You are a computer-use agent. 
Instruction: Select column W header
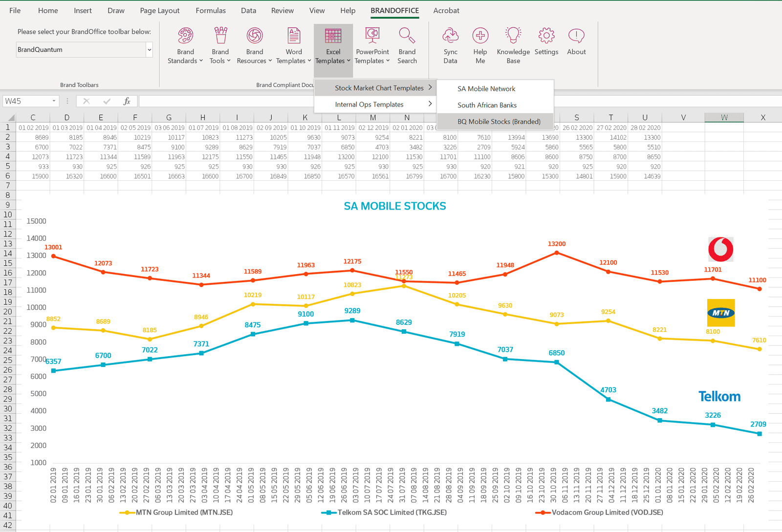point(724,117)
